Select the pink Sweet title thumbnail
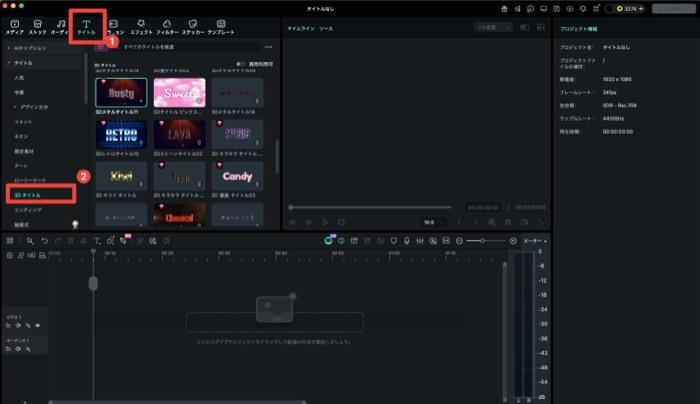 click(179, 92)
